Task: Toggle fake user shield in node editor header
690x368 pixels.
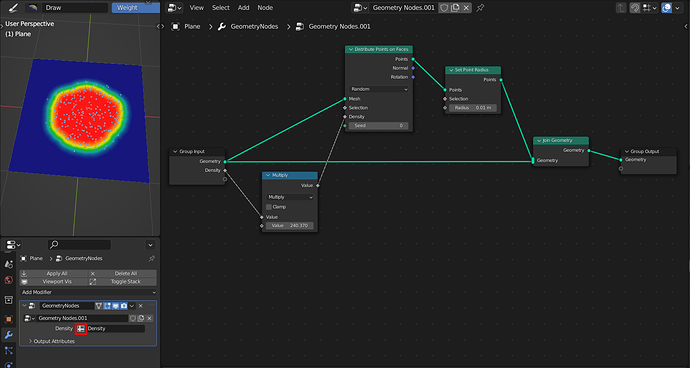Action: [444, 8]
